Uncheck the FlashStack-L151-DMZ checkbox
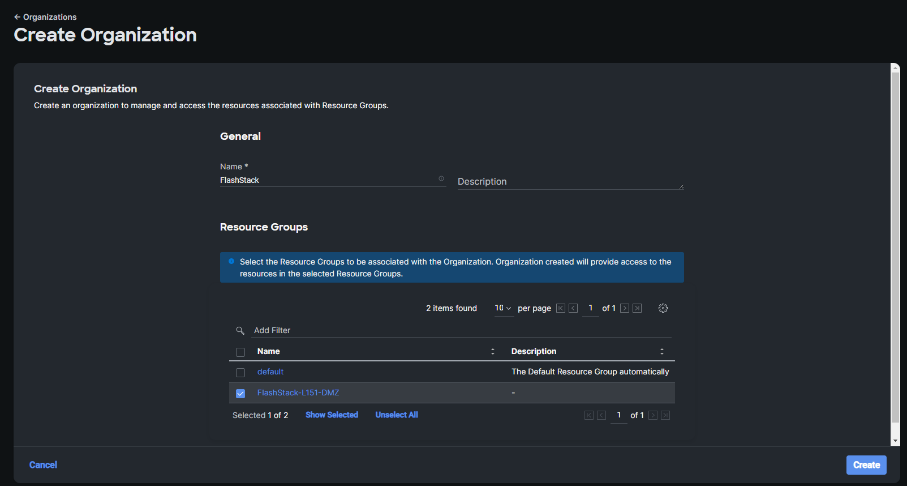This screenshot has width=907, height=486. (240, 393)
